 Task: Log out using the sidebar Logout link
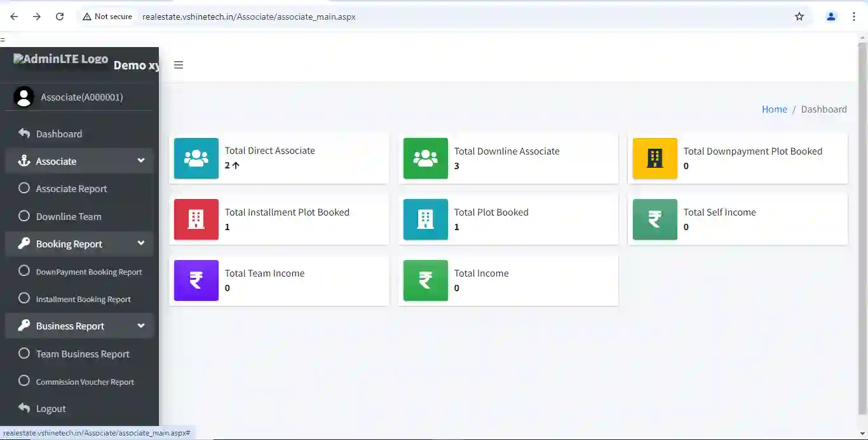[51, 409]
